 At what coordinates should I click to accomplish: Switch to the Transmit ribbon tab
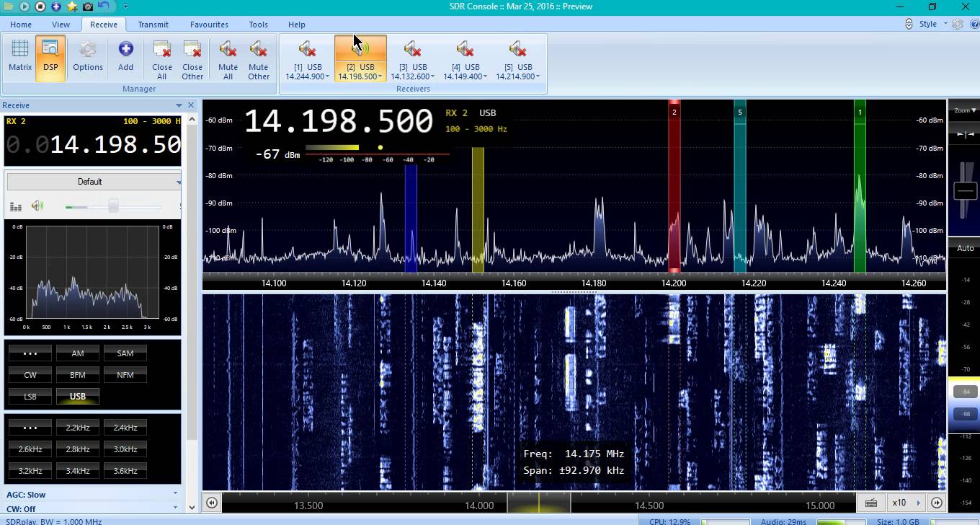pos(153,24)
